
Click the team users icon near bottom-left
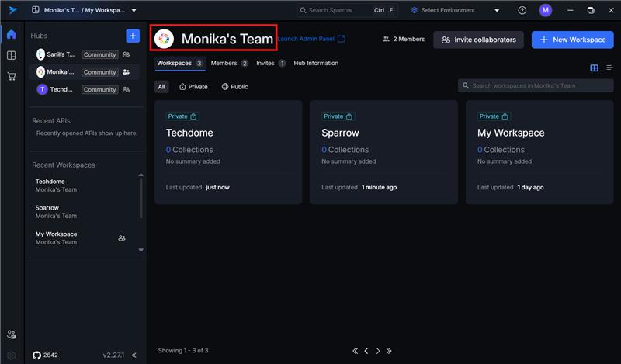[x=12, y=335]
